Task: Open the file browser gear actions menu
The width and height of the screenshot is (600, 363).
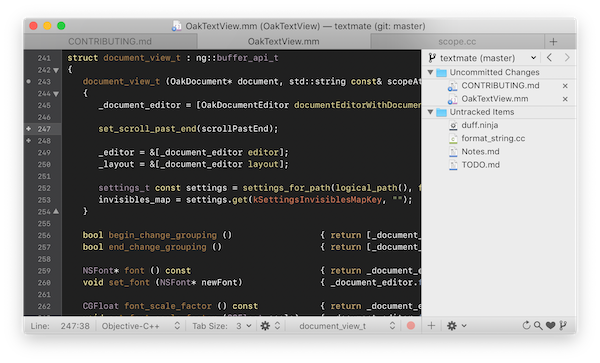Action: pyautogui.click(x=457, y=326)
